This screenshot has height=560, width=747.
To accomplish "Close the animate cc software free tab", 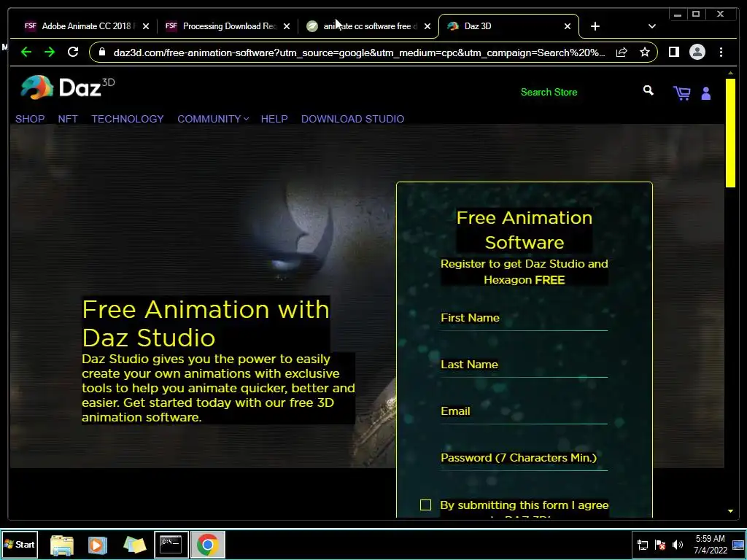I will [427, 26].
